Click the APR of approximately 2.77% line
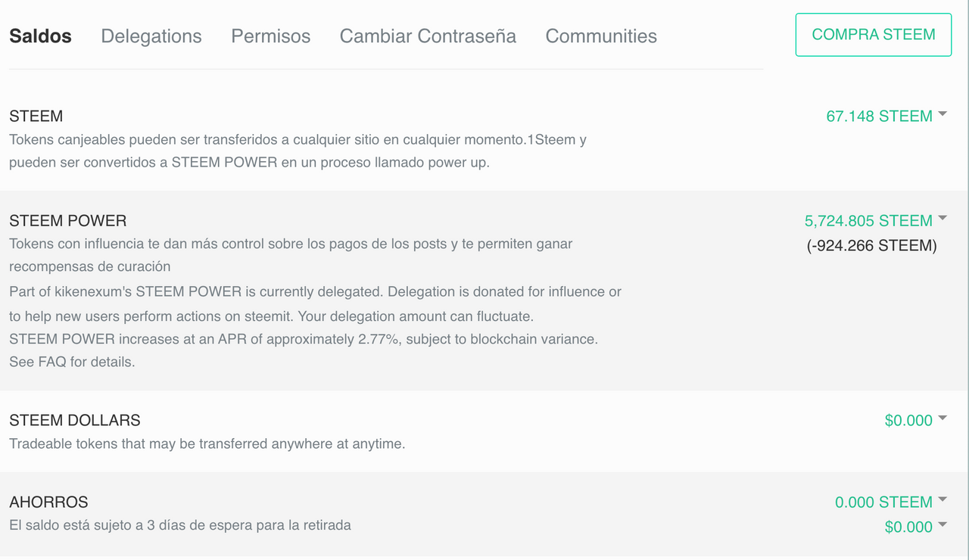The image size is (969, 560). (x=304, y=339)
